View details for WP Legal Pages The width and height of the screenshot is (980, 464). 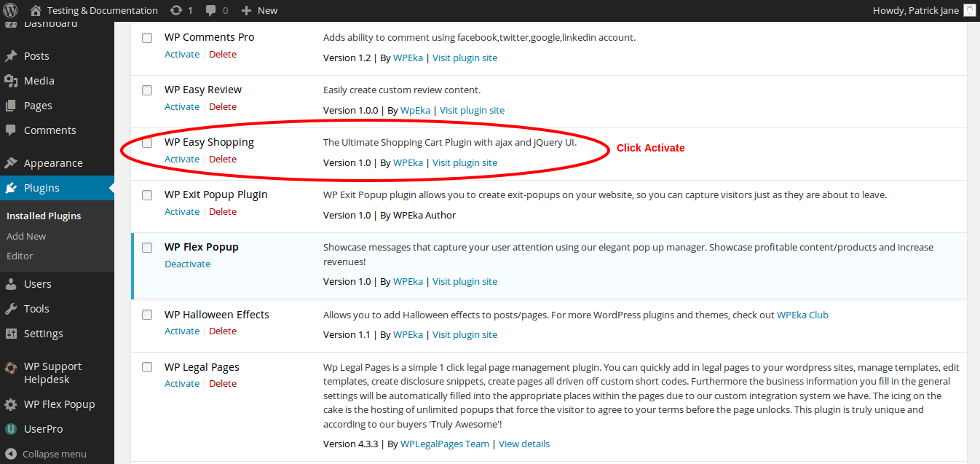523,444
